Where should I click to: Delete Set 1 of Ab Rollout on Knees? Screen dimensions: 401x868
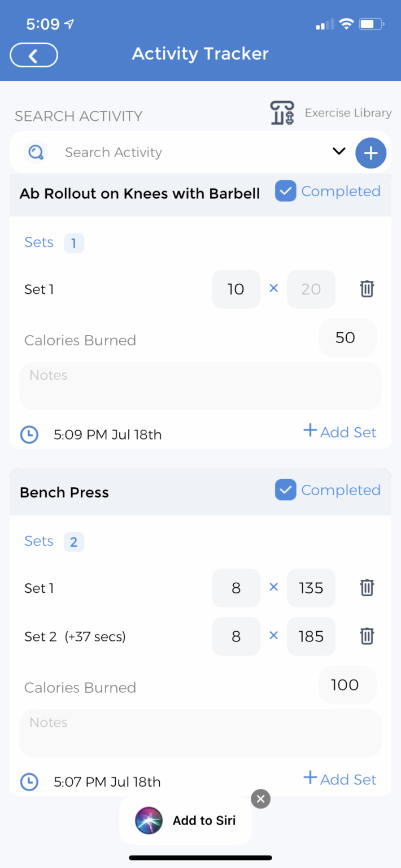pyautogui.click(x=367, y=289)
